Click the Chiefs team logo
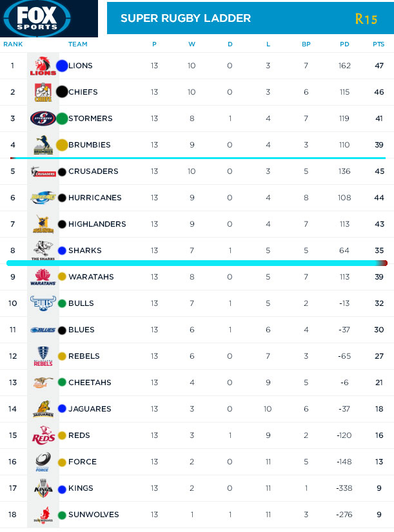The width and height of the screenshot is (394, 532). (x=43, y=92)
